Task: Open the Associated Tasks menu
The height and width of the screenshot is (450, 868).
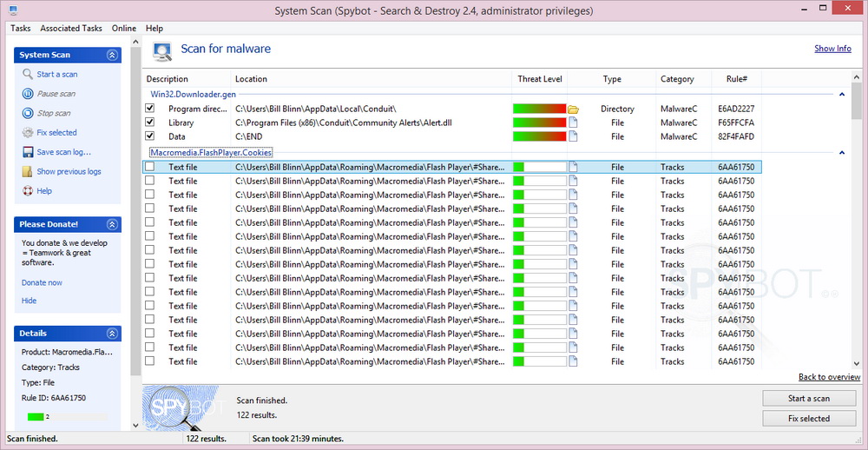Action: [x=71, y=29]
